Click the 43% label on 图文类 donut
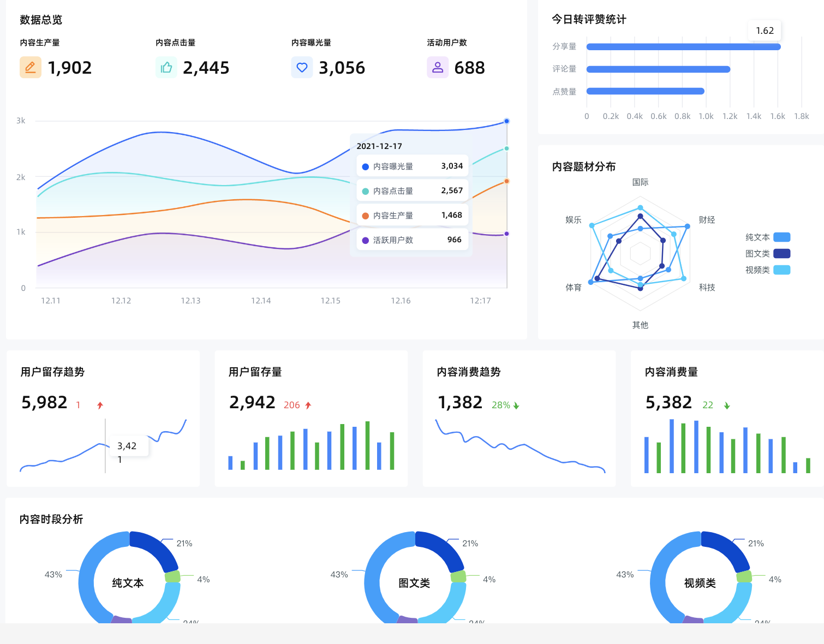 339,575
